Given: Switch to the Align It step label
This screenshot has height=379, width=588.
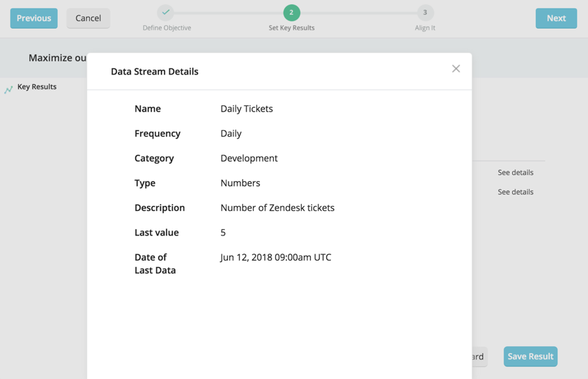Looking at the screenshot, I should coord(425,28).
